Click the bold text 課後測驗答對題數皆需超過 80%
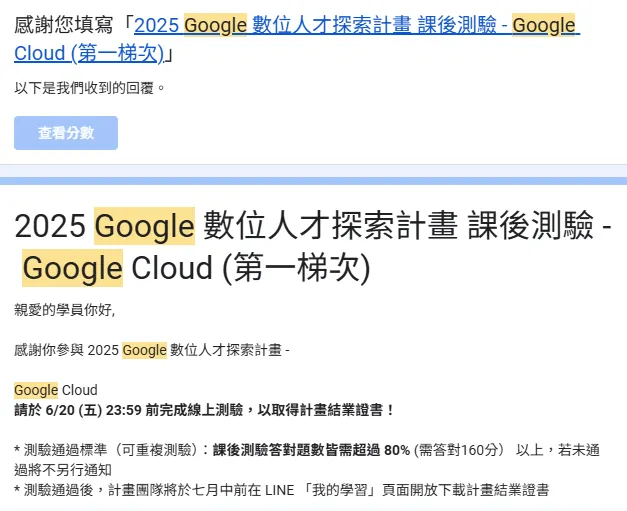 [311, 450]
